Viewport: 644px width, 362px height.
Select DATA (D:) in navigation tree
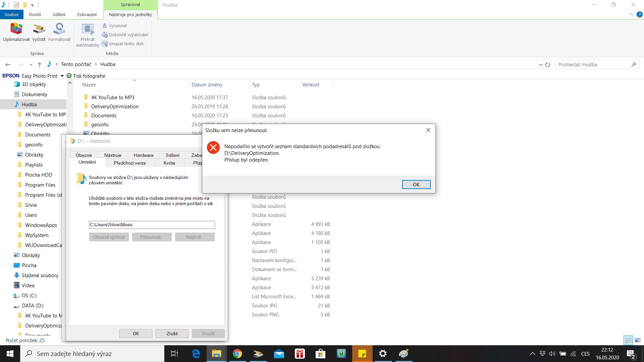(33, 306)
